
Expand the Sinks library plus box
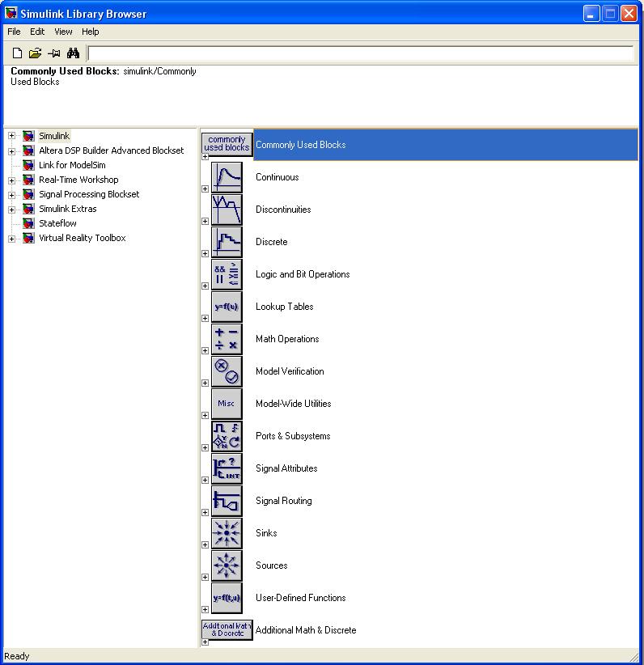pyautogui.click(x=205, y=545)
